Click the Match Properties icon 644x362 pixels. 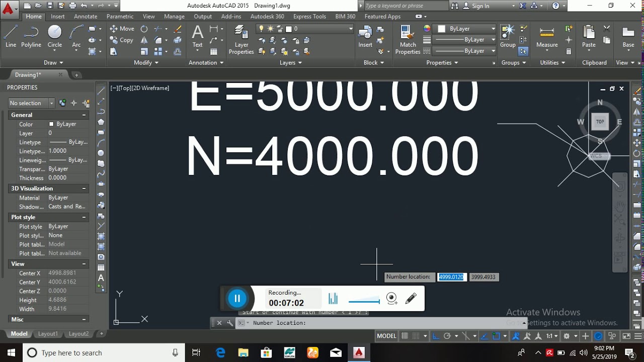click(408, 40)
